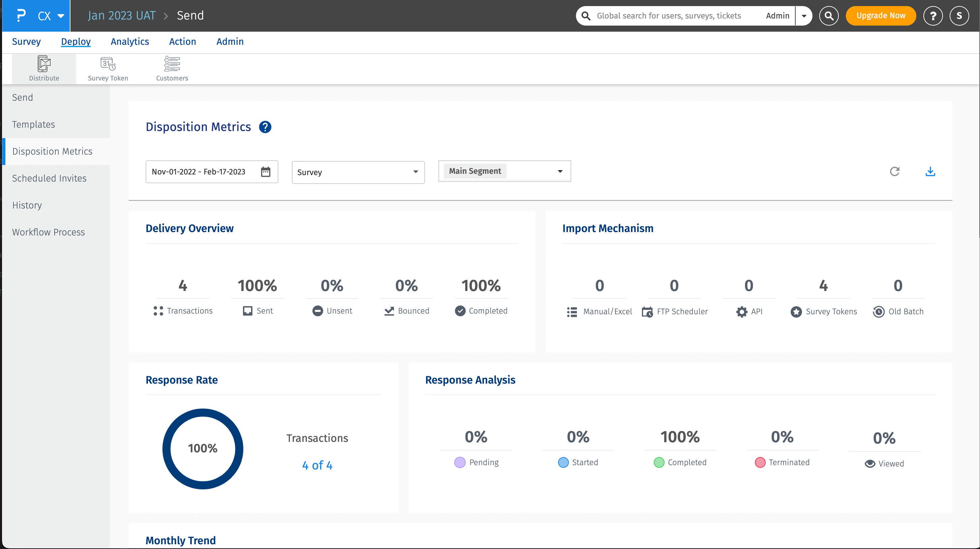Viewport: 980px width, 549px height.
Task: Click the Disposition Metrics help icon
Action: coord(265,127)
